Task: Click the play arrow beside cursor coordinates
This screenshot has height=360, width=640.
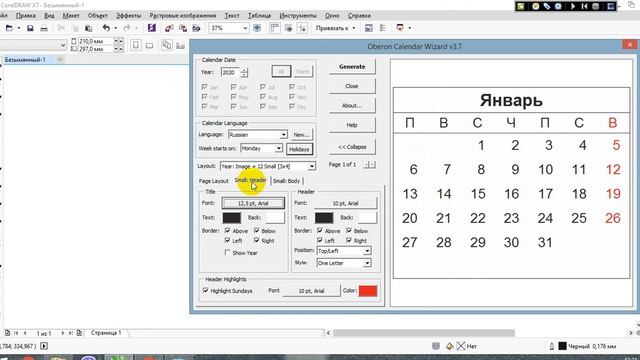Action: (x=44, y=346)
